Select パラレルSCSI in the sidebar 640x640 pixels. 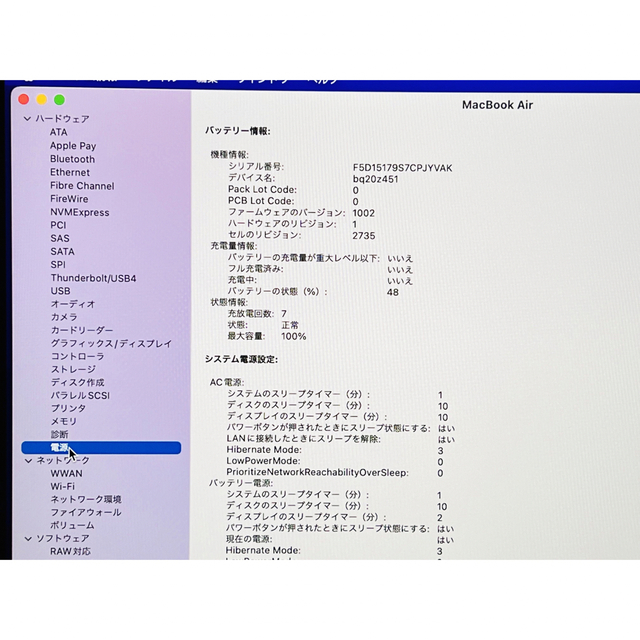pos(80,396)
